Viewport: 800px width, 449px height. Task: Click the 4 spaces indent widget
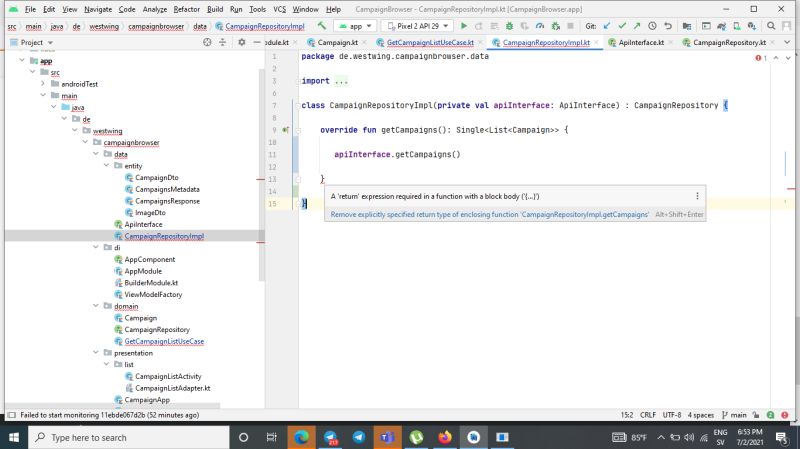tap(701, 415)
